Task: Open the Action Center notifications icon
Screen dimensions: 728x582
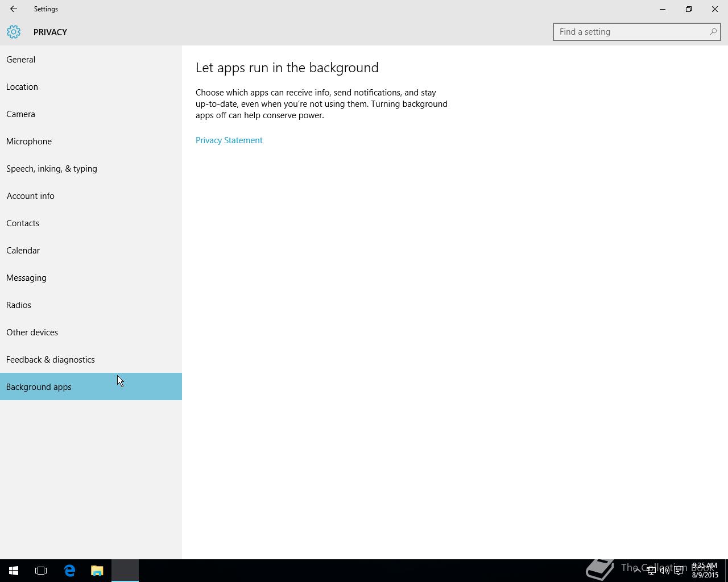Action: [x=679, y=571]
